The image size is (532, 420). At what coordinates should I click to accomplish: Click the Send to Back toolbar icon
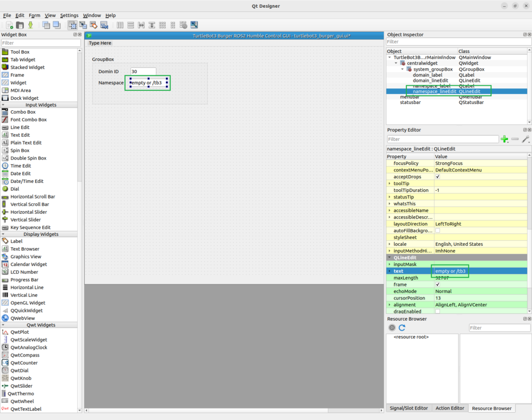coord(46,25)
